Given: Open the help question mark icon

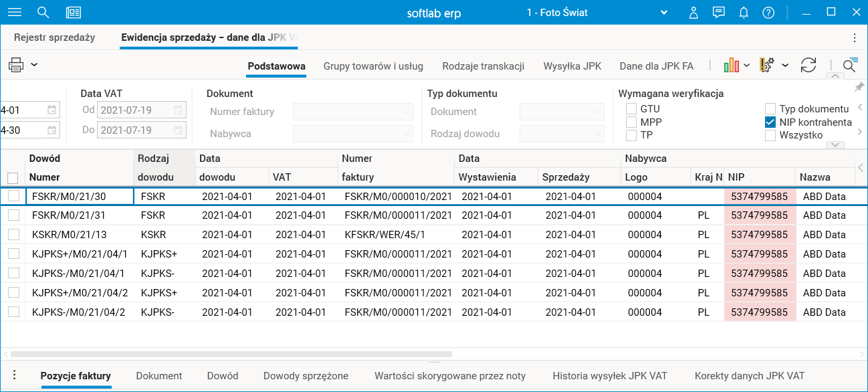Looking at the screenshot, I should 768,13.
